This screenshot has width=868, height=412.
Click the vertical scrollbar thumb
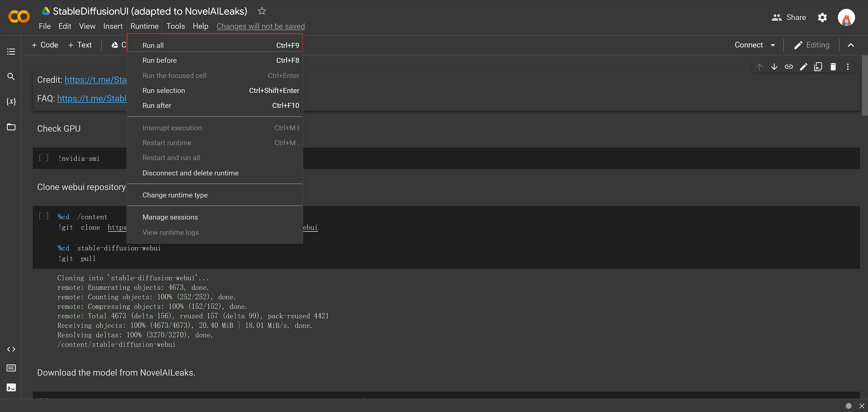pyautogui.click(x=865, y=86)
